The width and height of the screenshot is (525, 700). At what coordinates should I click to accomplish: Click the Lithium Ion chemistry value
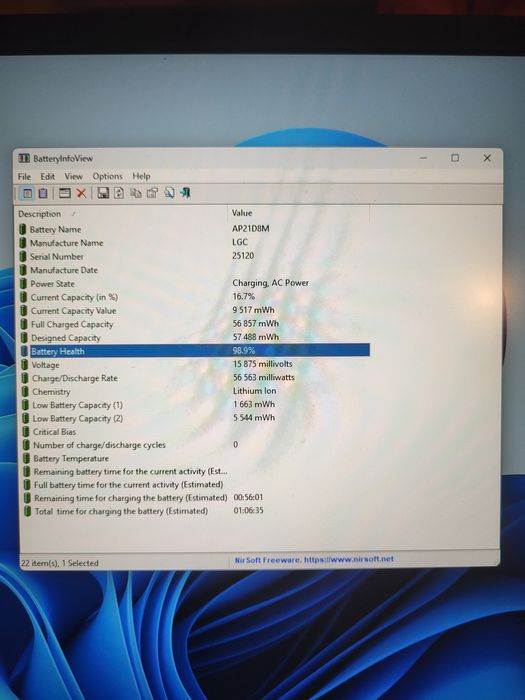[254, 391]
